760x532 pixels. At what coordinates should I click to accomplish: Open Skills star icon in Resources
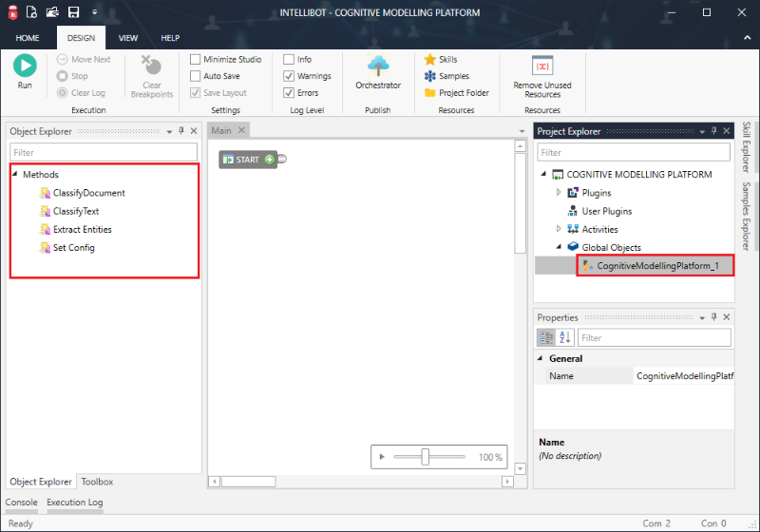click(430, 60)
